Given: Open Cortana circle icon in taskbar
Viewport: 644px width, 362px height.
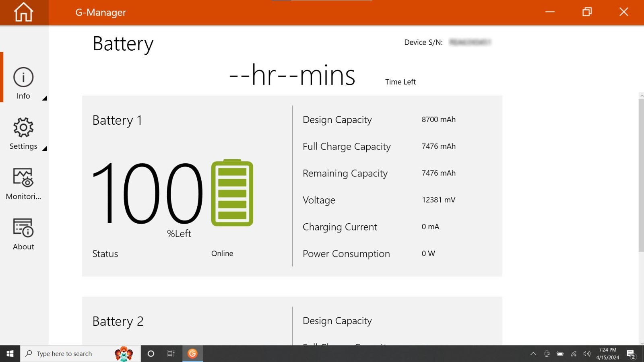Looking at the screenshot, I should pos(151,354).
